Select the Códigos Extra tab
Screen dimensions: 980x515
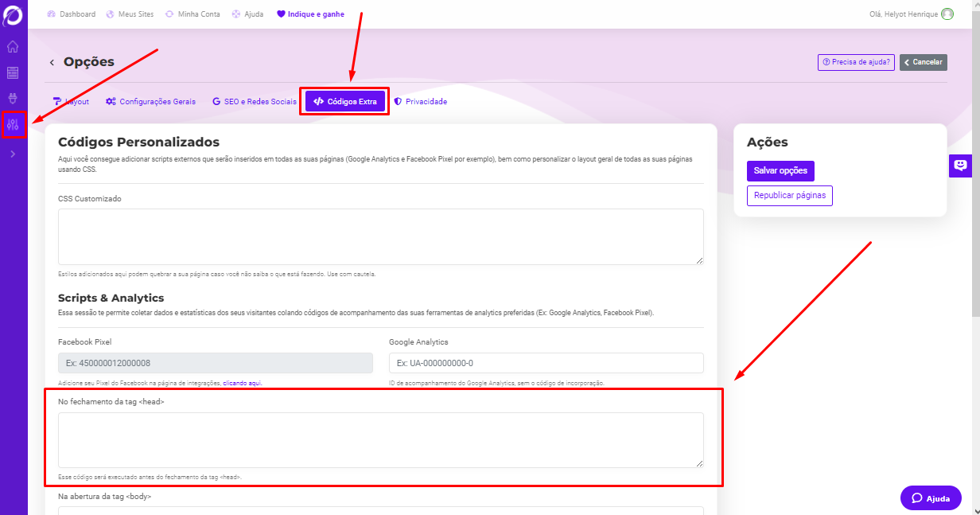345,102
